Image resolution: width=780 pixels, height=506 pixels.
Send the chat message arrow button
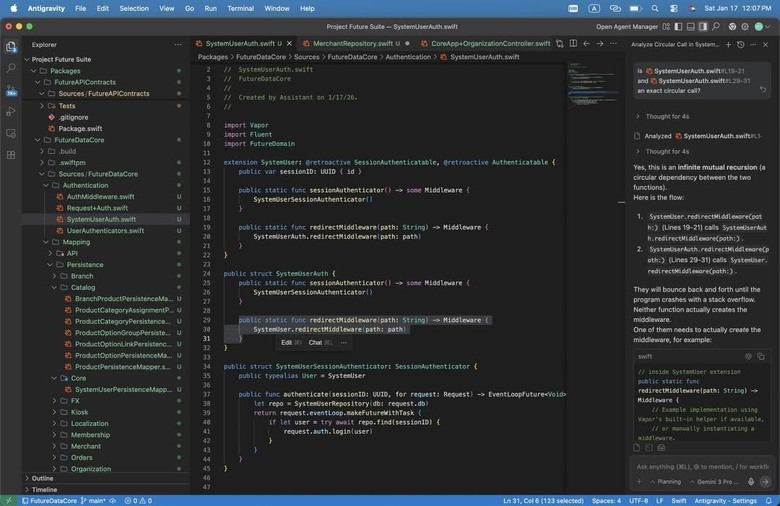[x=766, y=482]
